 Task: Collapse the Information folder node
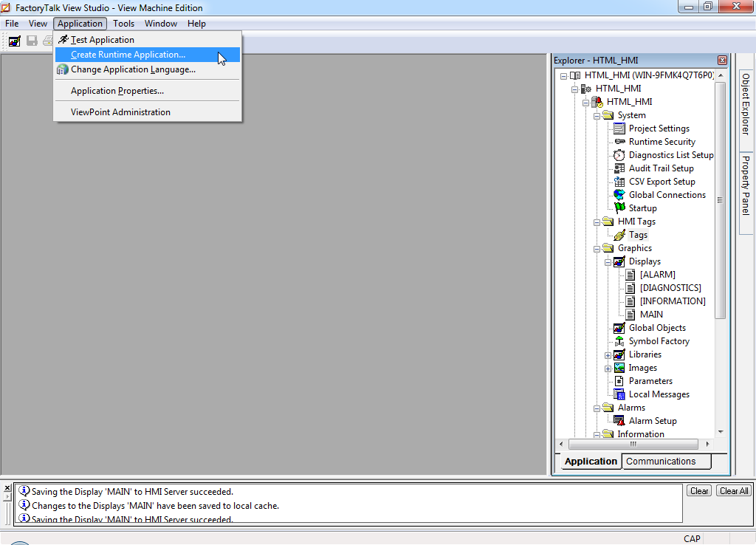click(597, 434)
